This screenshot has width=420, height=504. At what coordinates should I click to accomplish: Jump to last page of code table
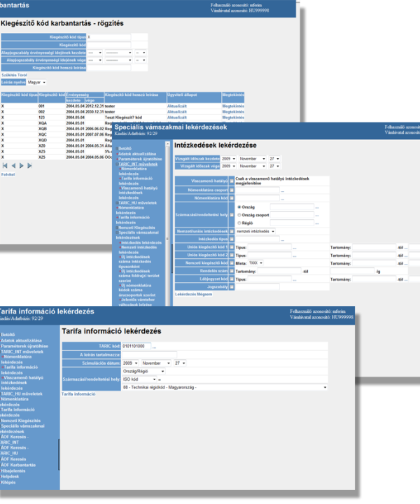[29, 166]
